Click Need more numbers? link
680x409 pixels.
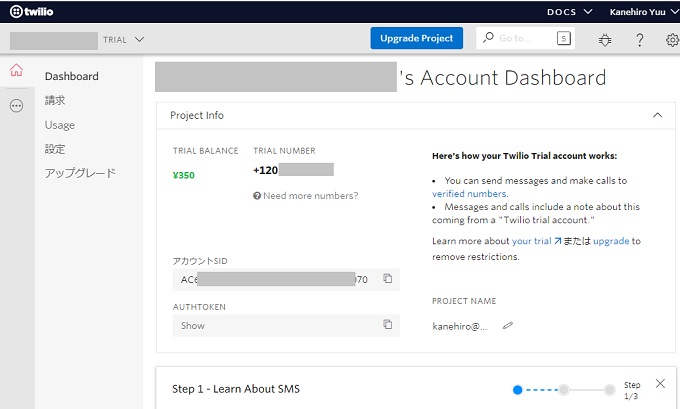(x=311, y=196)
